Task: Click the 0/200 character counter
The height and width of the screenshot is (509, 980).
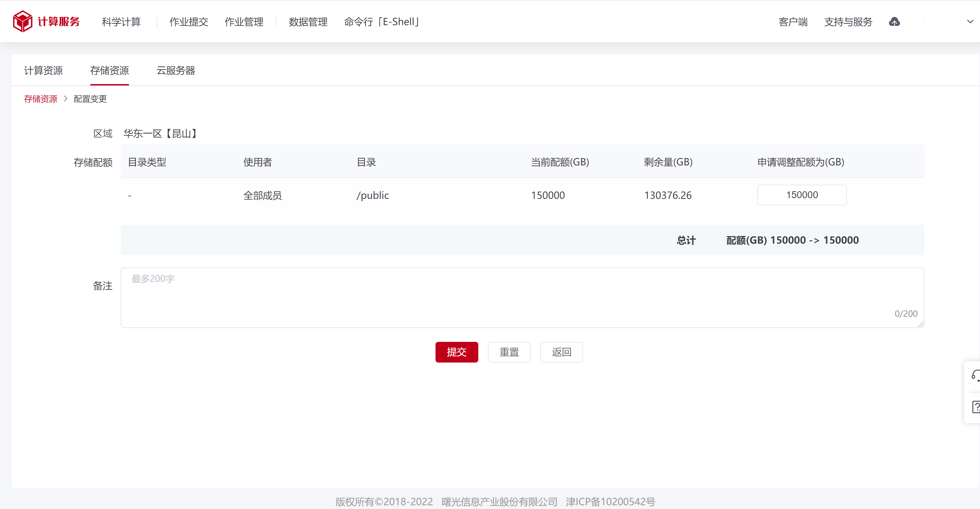Action: [x=906, y=314]
